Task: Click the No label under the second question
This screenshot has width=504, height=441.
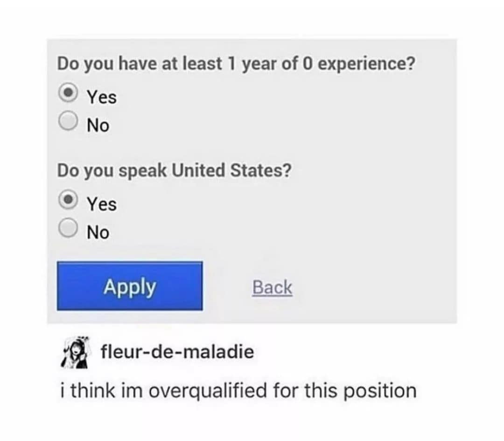Action: point(97,231)
